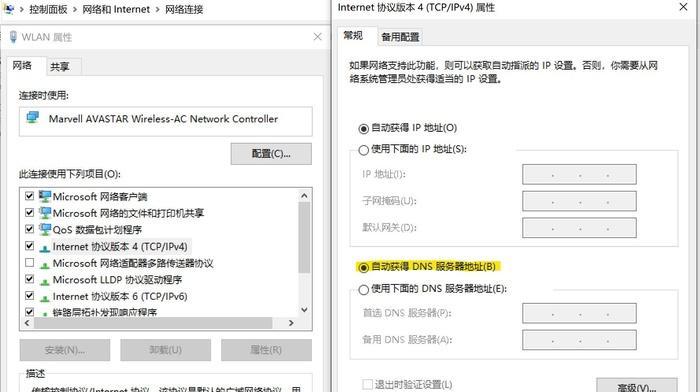Select the Microsoft 网络客户端 item icon
Screen dimensions: 700x392
point(45,196)
